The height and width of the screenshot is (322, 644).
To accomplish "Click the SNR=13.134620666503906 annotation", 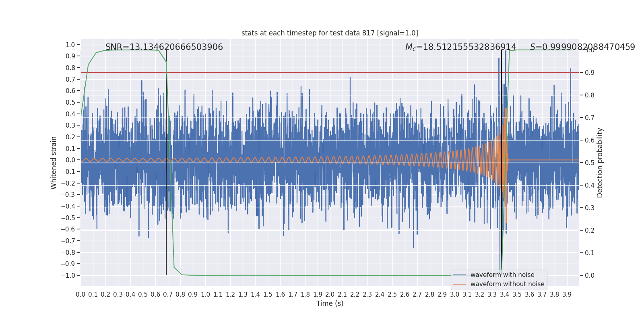I will pyautogui.click(x=164, y=47).
